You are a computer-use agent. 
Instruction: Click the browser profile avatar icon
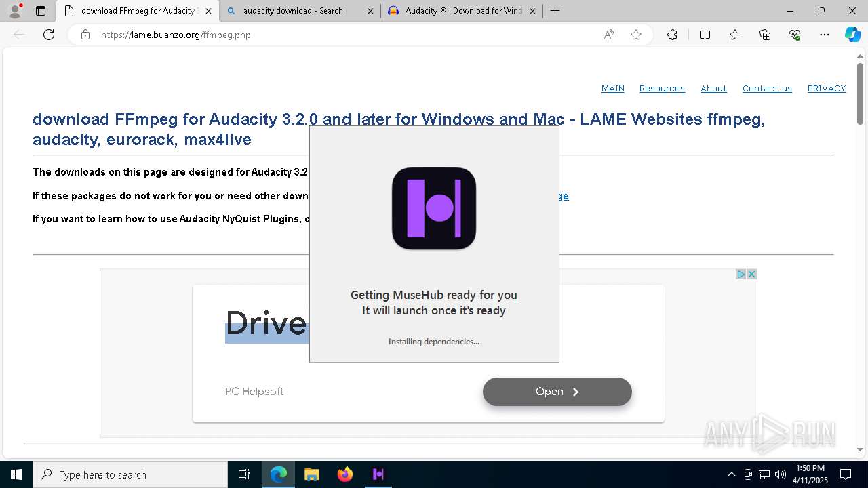pos(15,11)
